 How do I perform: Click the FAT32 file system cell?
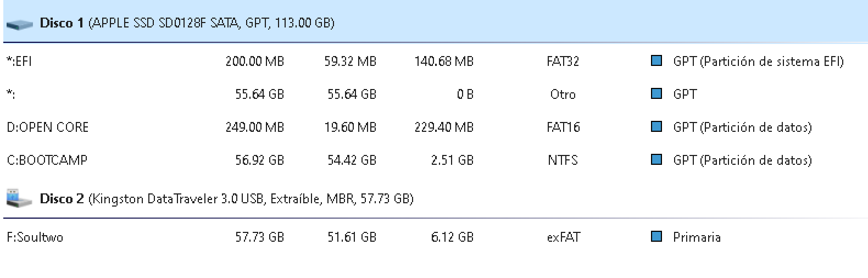(x=563, y=62)
